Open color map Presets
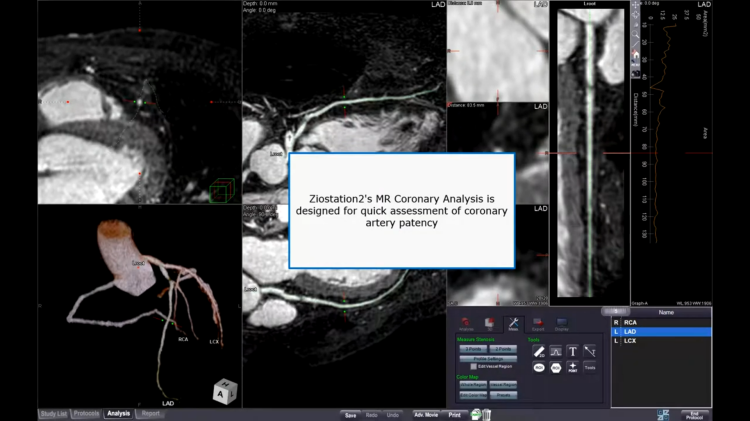This screenshot has height=421, width=750. (x=503, y=395)
